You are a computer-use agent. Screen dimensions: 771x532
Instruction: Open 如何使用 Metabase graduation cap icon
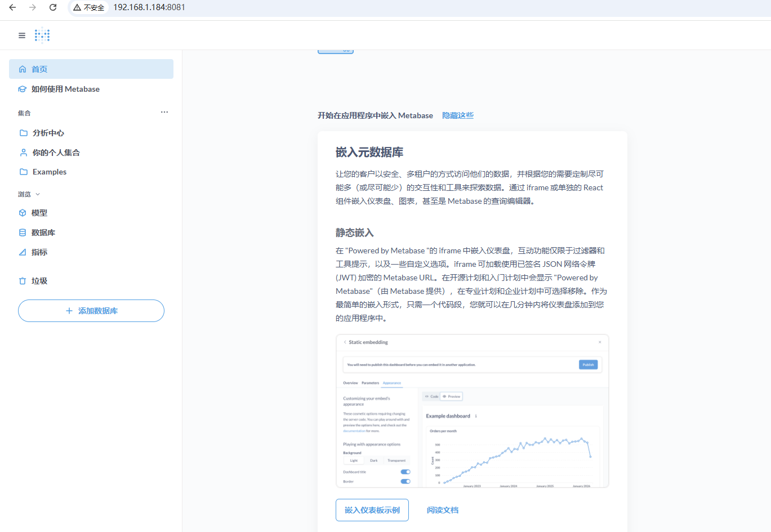[x=22, y=89]
